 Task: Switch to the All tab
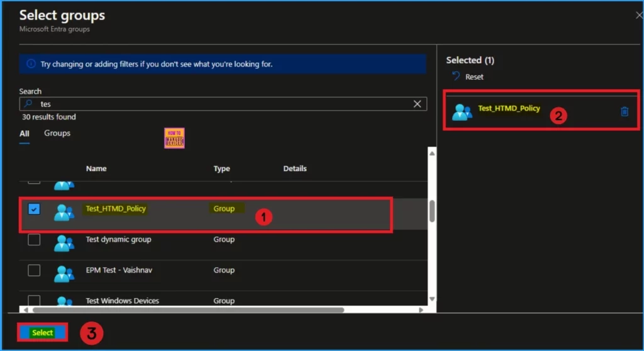(25, 133)
